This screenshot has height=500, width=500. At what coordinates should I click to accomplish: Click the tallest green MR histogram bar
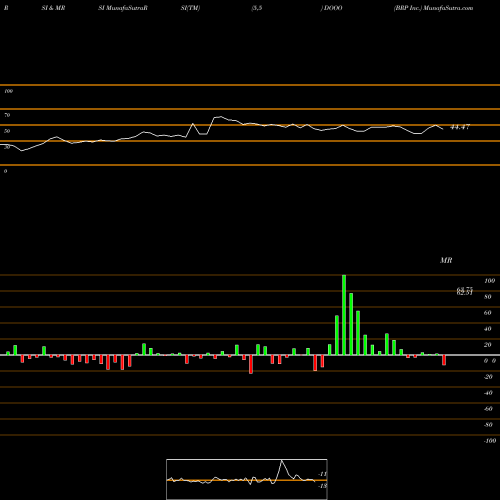coord(344,315)
